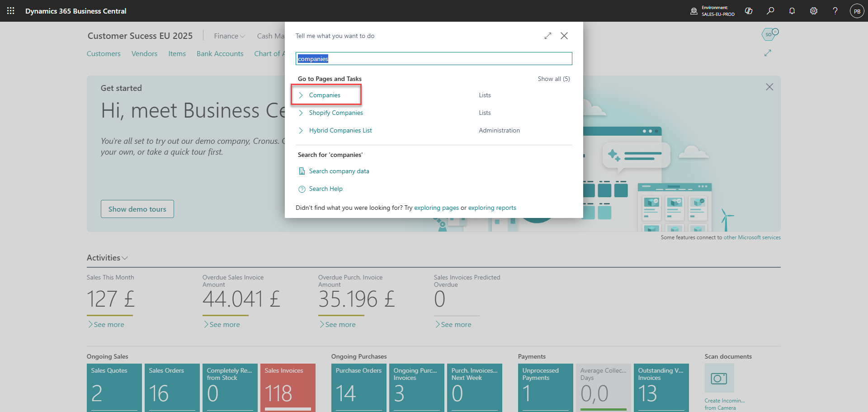Click the 44.041 £ overdue sales amount
868x412 pixels.
241,299
